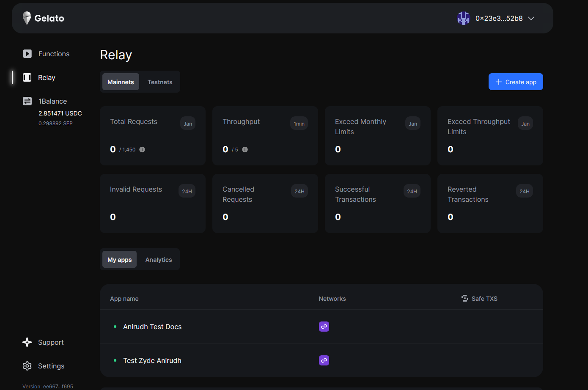Click the Relay sidebar icon

pos(27,77)
